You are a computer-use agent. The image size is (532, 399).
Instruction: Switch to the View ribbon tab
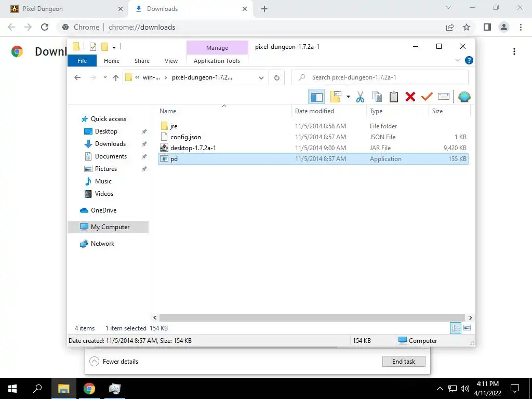tap(171, 61)
